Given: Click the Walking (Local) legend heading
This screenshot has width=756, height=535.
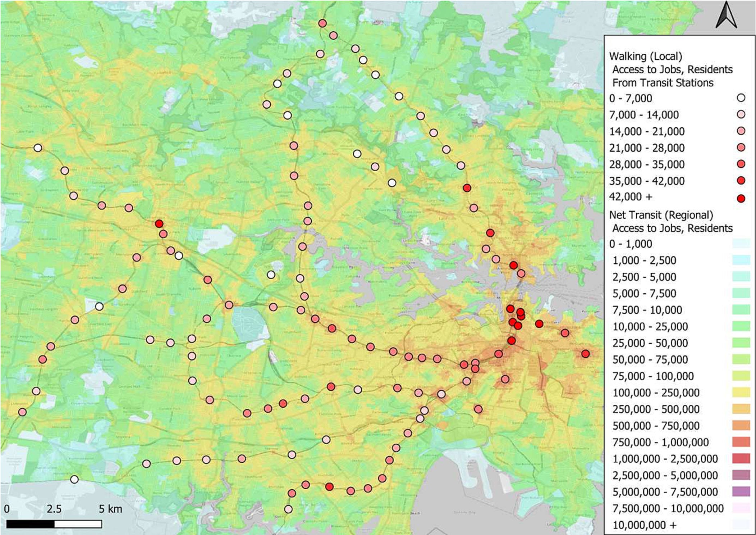Looking at the screenshot, I should 645,56.
